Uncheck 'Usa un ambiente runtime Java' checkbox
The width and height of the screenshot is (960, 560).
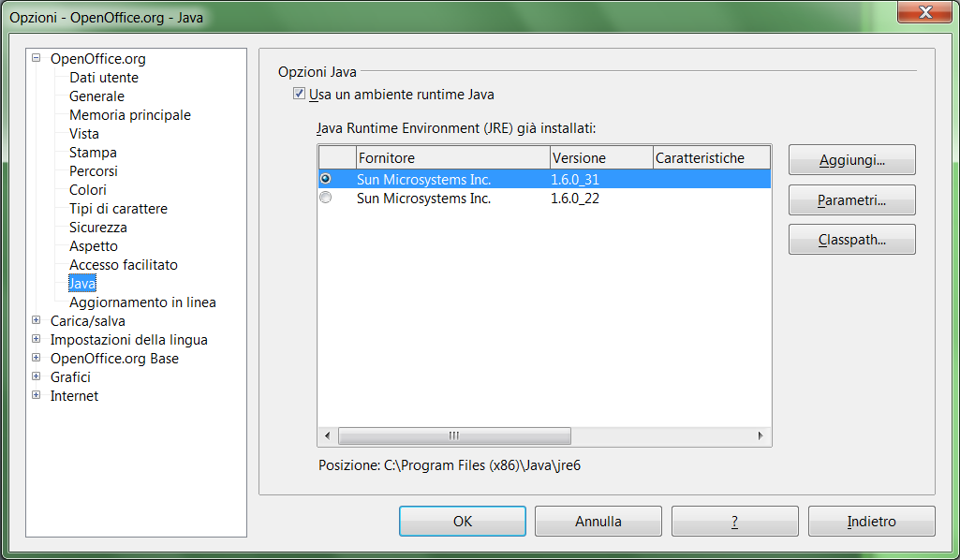coord(299,94)
